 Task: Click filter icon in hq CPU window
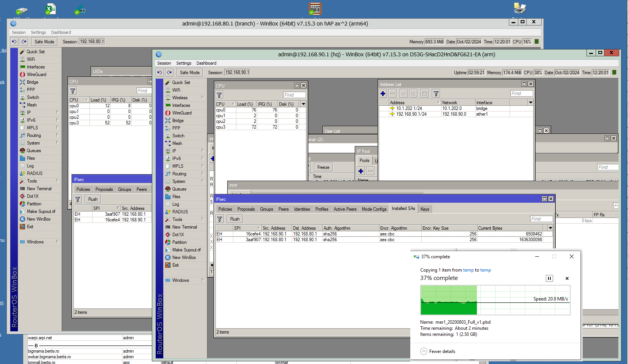click(x=220, y=95)
